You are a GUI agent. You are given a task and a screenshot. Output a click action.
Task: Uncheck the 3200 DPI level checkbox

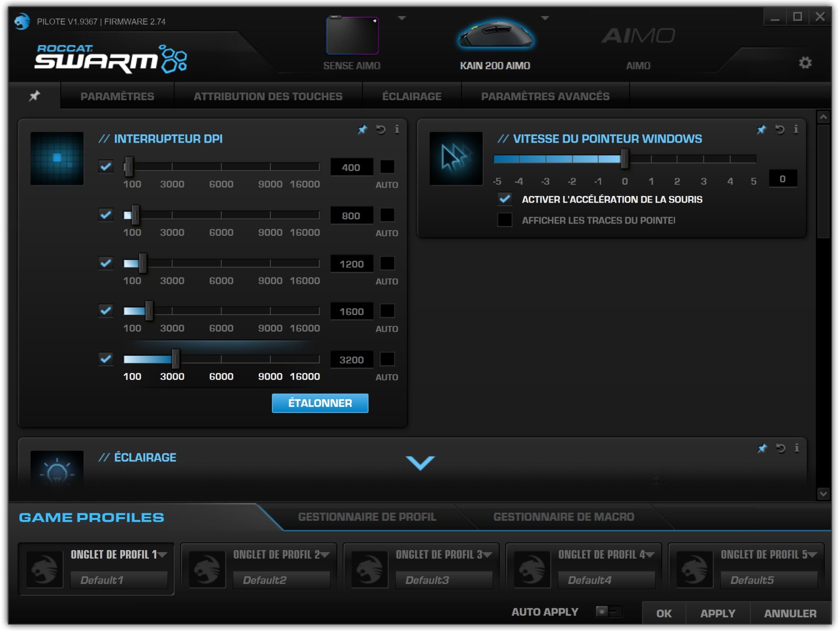[106, 359]
